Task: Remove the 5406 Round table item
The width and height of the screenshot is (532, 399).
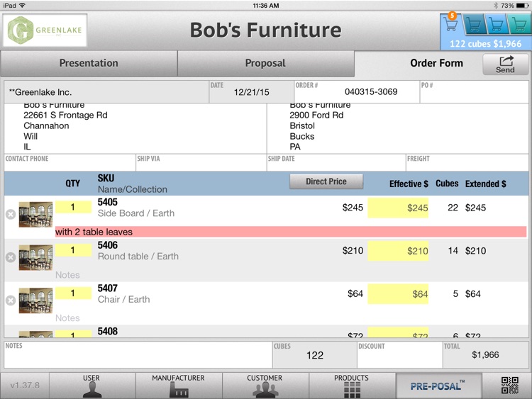Action: pos(11,257)
